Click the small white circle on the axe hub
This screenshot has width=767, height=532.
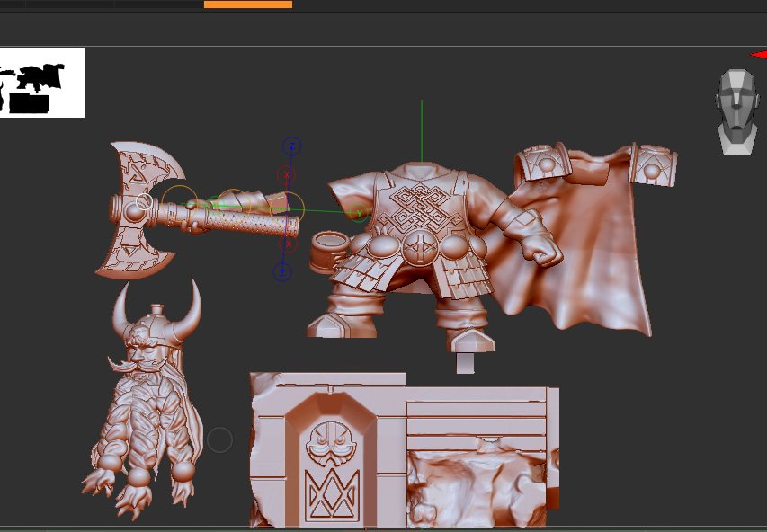144,201
